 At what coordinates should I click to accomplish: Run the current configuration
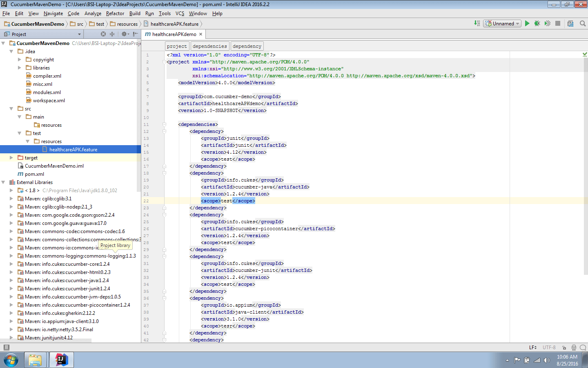(x=527, y=23)
